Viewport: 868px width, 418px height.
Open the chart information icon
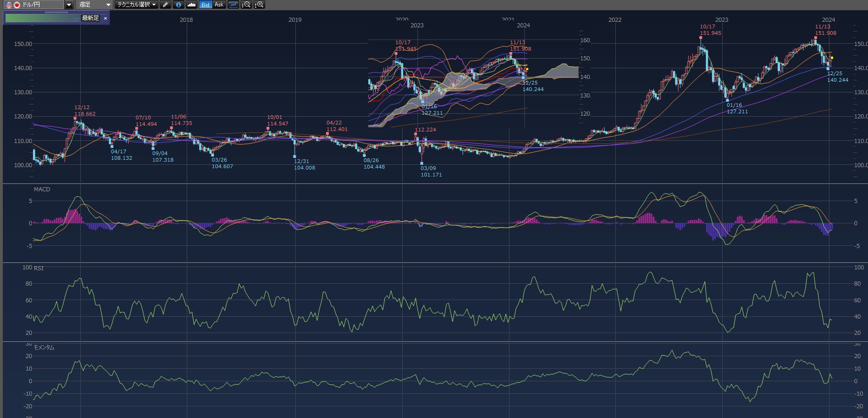coord(178,5)
